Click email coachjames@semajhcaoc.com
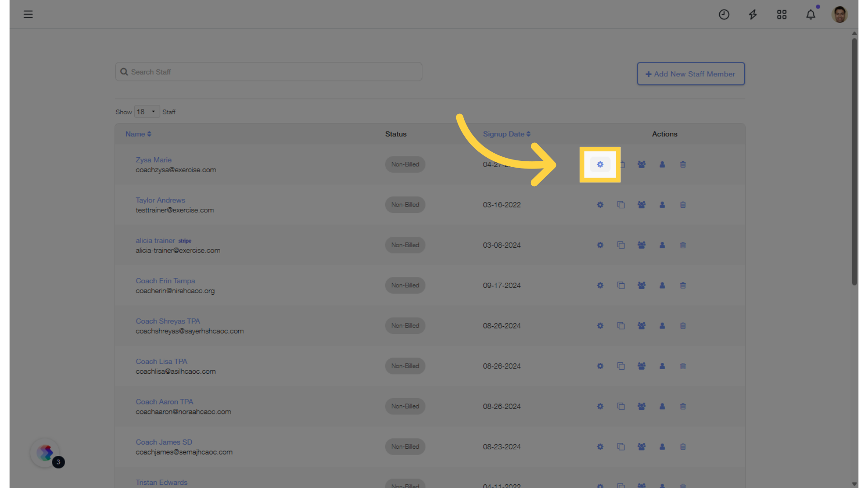The height and width of the screenshot is (488, 868). click(x=184, y=452)
